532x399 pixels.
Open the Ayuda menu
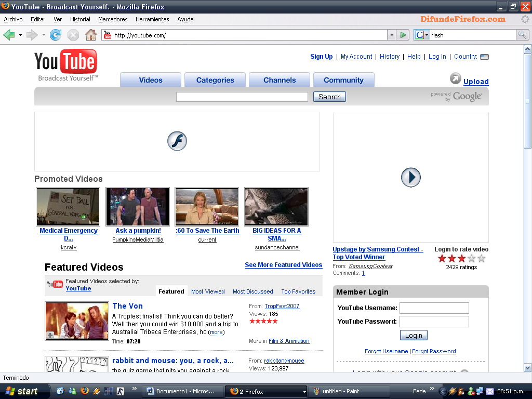[185, 19]
